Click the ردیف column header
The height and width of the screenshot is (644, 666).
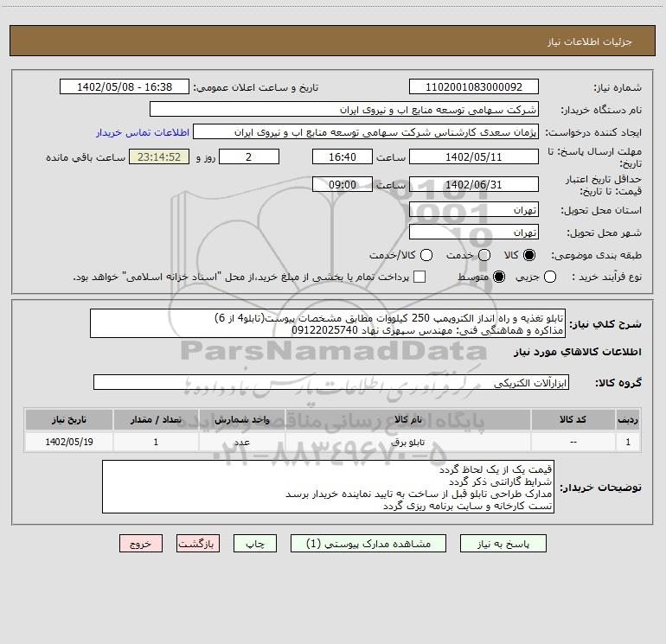pos(628,419)
